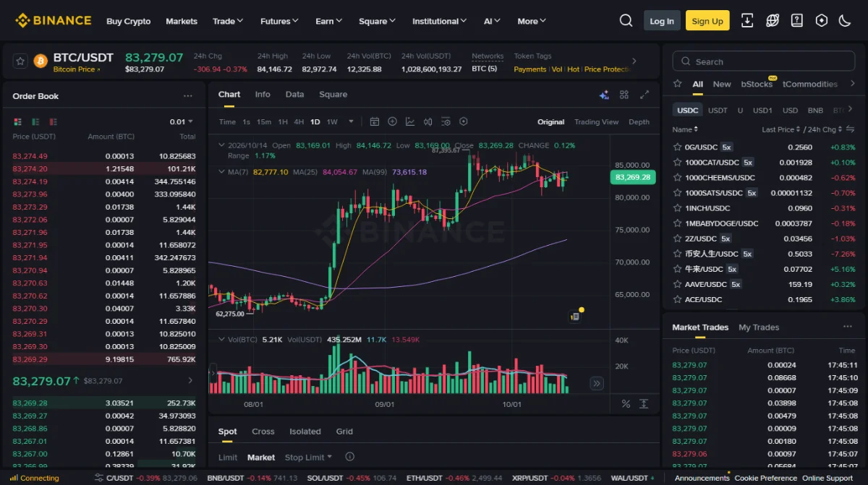Expand more time interval options arrow

pyautogui.click(x=351, y=121)
